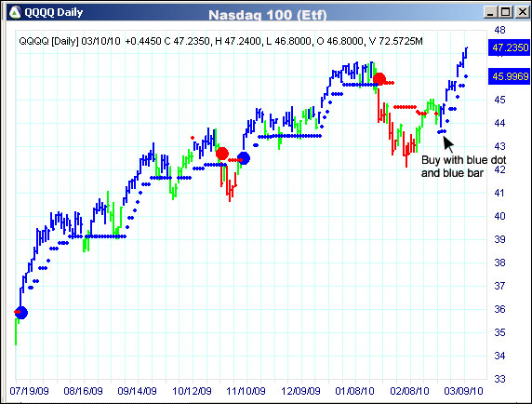Click the 11/10/09 date axis label
Image resolution: width=532 pixels, height=404 pixels.
coord(246,391)
